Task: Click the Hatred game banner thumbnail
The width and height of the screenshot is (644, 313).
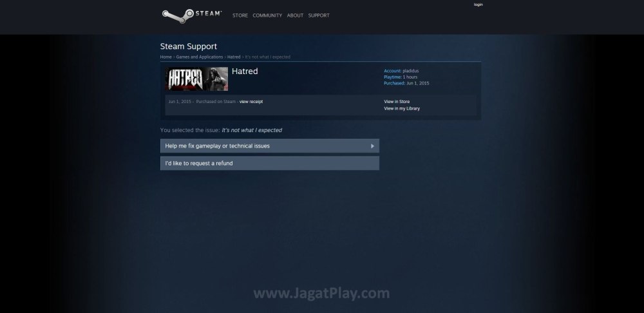Action: [x=196, y=79]
